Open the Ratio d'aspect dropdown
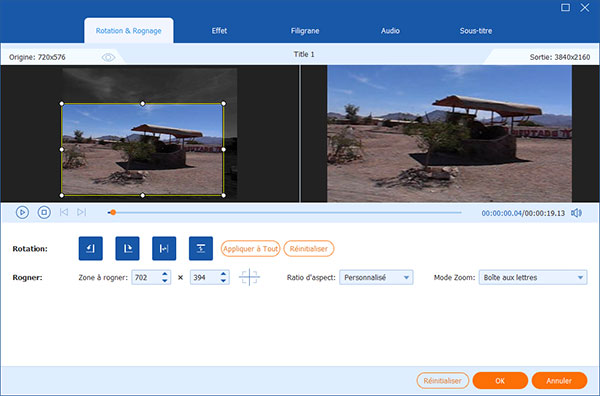 coord(376,277)
